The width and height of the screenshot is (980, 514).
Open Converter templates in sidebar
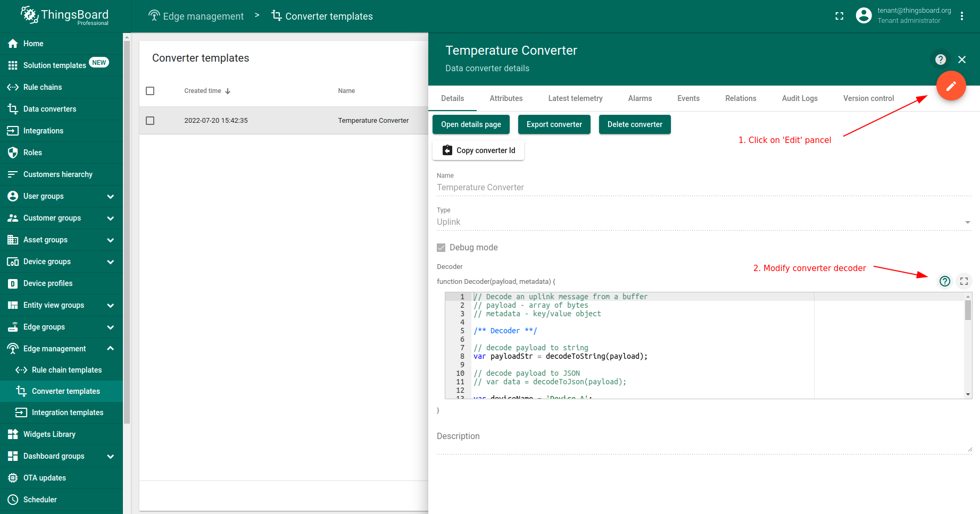(62, 391)
